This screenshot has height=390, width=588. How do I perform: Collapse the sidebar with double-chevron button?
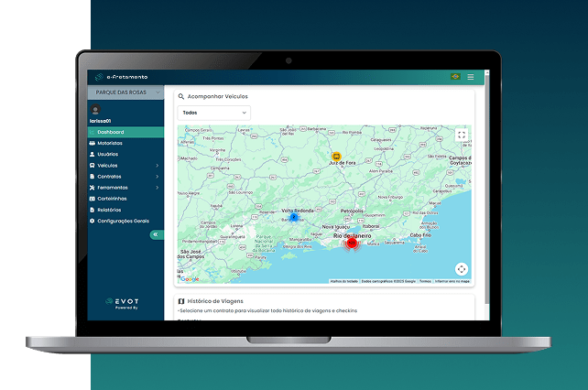pyautogui.click(x=156, y=234)
